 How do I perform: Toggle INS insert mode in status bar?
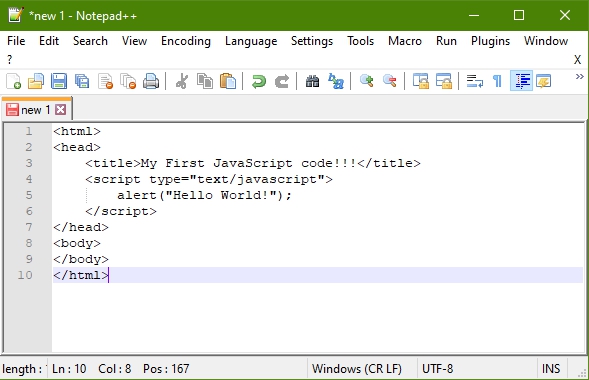[551, 369]
